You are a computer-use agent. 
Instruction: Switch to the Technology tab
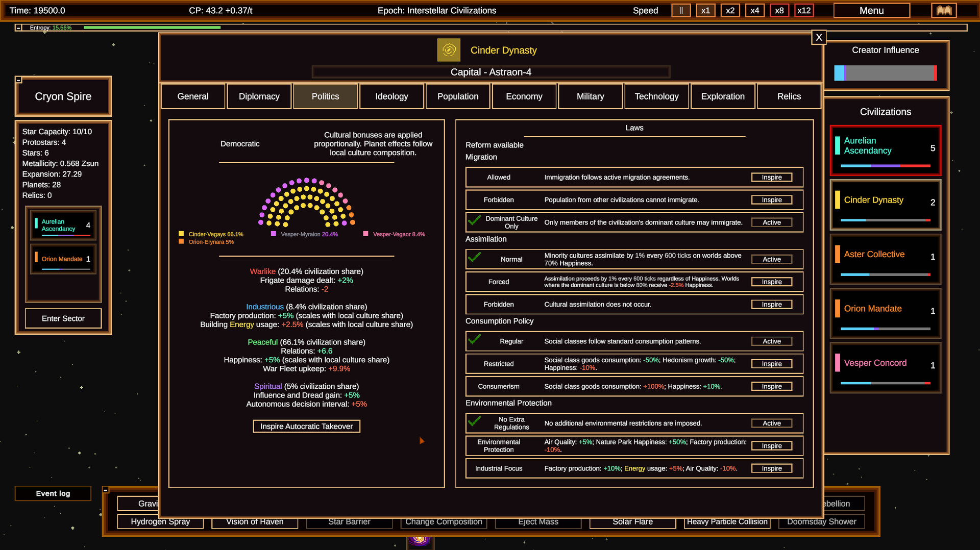[656, 96]
